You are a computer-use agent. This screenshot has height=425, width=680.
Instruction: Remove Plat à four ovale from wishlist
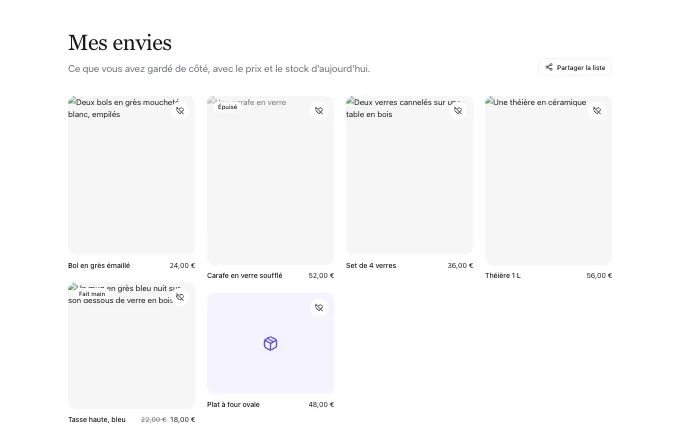pyautogui.click(x=319, y=307)
